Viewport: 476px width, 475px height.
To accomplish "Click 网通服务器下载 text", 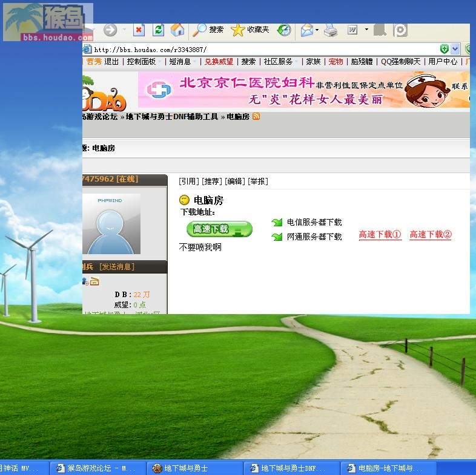I will (x=314, y=237).
